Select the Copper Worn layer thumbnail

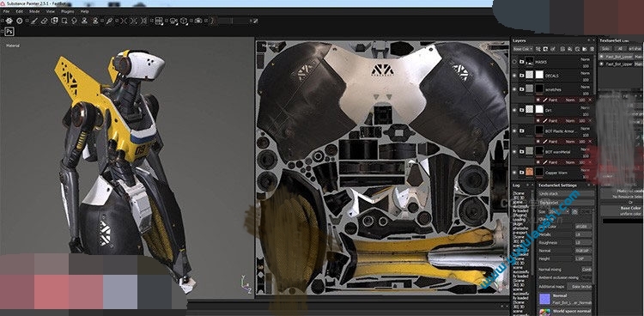click(x=529, y=173)
